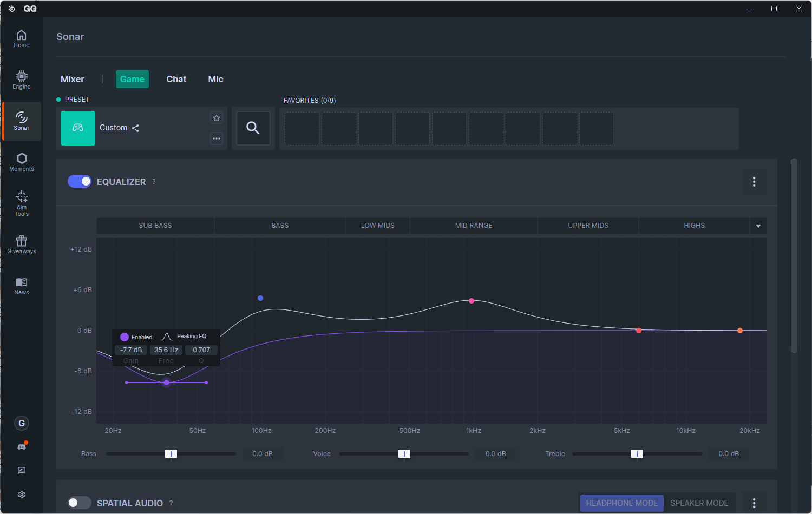Image resolution: width=812 pixels, height=514 pixels.
Task: Enable the Spatial Audio toggle
Action: (x=80, y=503)
